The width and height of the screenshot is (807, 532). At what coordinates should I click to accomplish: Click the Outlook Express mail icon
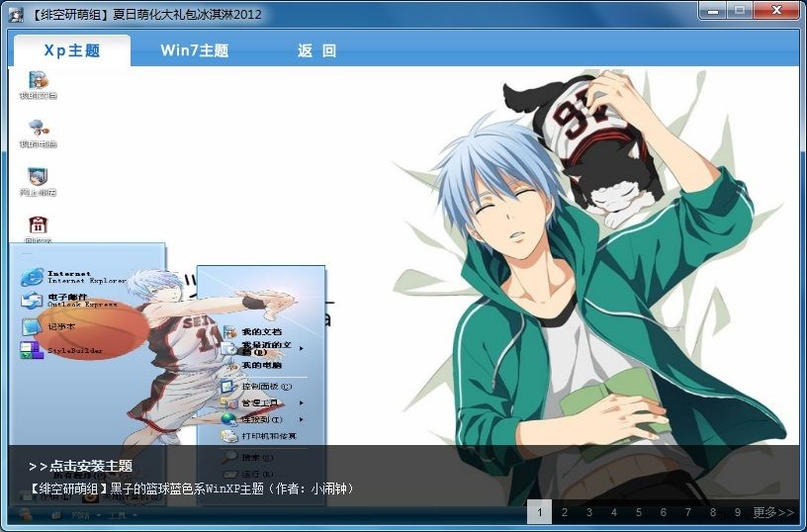point(33,301)
